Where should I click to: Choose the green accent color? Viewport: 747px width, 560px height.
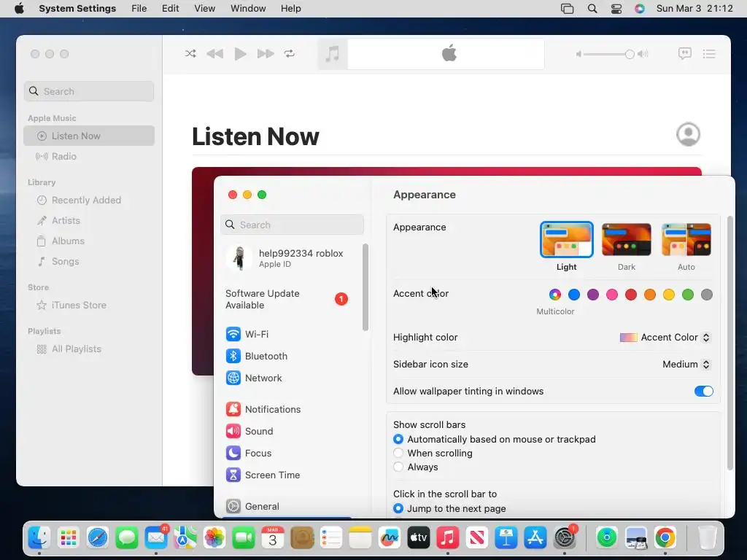coord(688,295)
